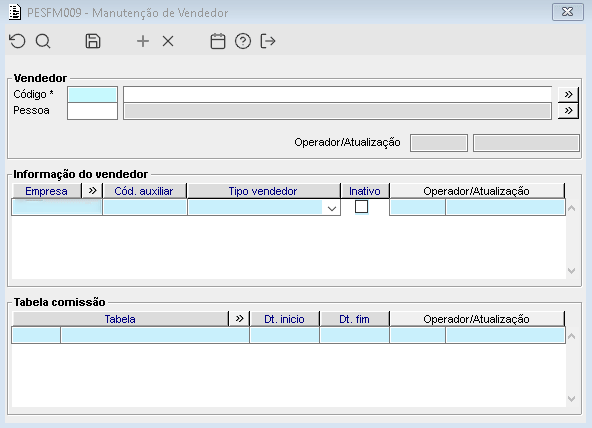Delete the record using the X toolbar icon
This screenshot has width=592, height=428.
168,41
